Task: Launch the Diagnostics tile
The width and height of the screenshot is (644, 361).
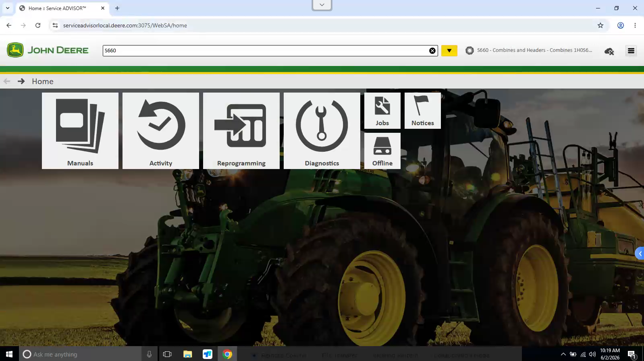Action: (322, 131)
